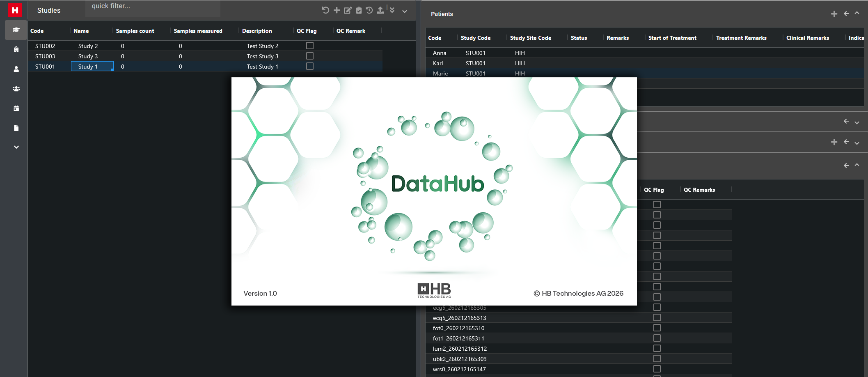The height and width of the screenshot is (377, 868).
Task: Open the calendar icon in the sidebar
Action: pos(16,108)
